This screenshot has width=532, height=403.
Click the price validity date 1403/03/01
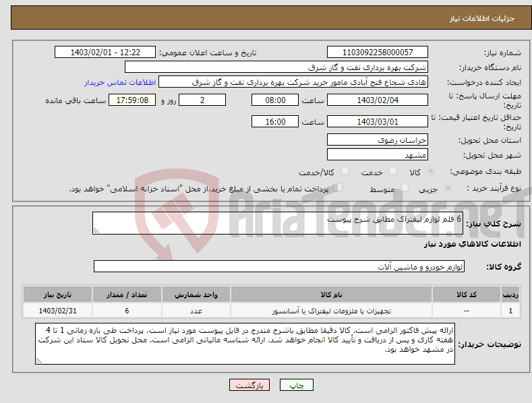point(378,121)
